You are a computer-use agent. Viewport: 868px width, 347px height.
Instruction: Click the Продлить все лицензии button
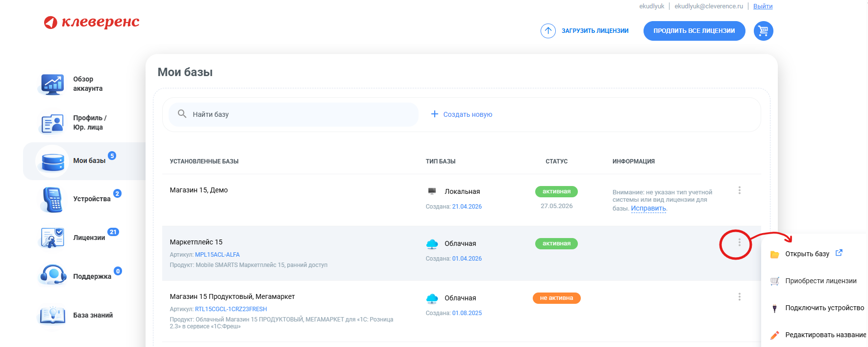694,31
